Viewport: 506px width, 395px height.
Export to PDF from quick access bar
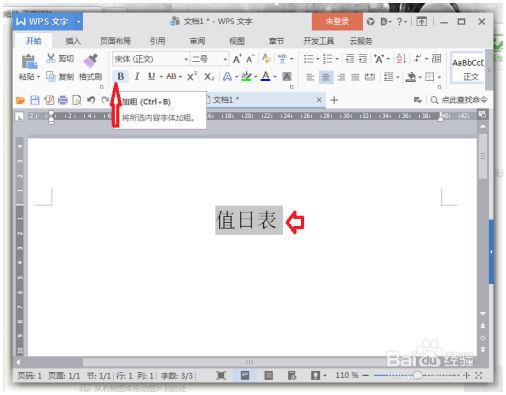tap(49, 100)
